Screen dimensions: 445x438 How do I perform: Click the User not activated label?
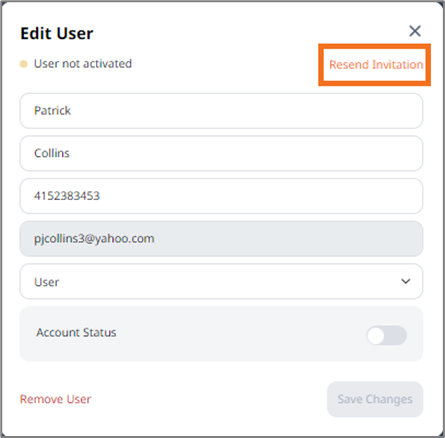[83, 64]
